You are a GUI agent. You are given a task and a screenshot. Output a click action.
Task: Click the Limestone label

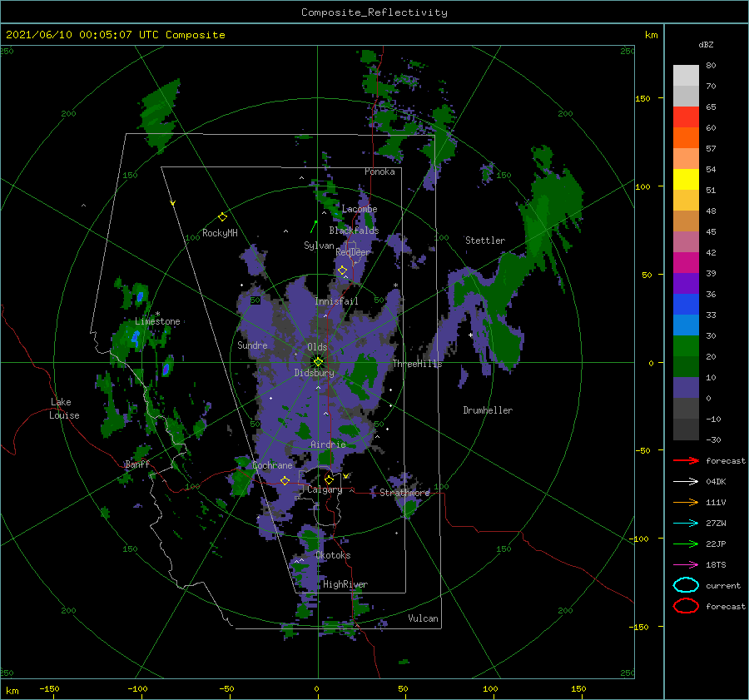click(x=157, y=321)
